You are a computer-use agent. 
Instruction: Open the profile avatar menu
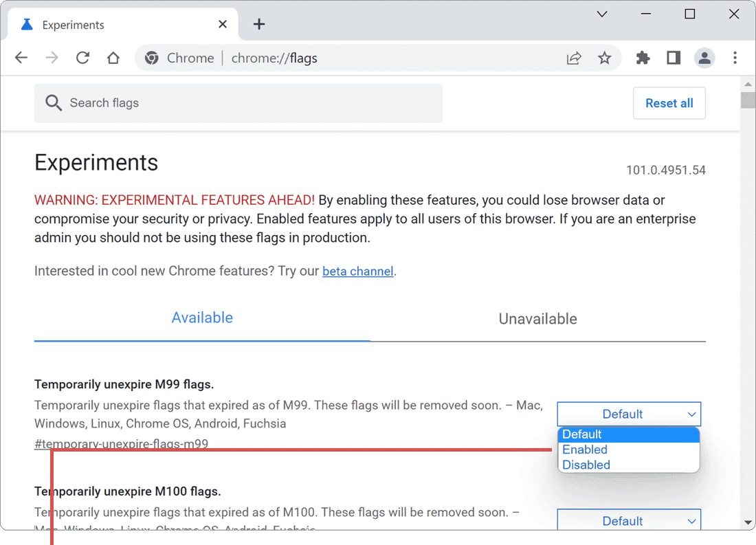point(704,58)
